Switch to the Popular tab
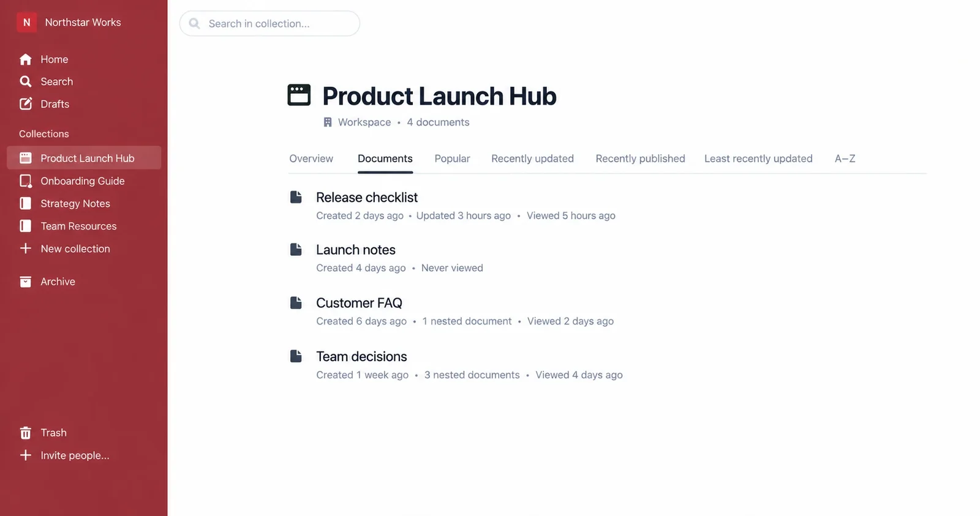The height and width of the screenshot is (516, 980). tap(452, 159)
